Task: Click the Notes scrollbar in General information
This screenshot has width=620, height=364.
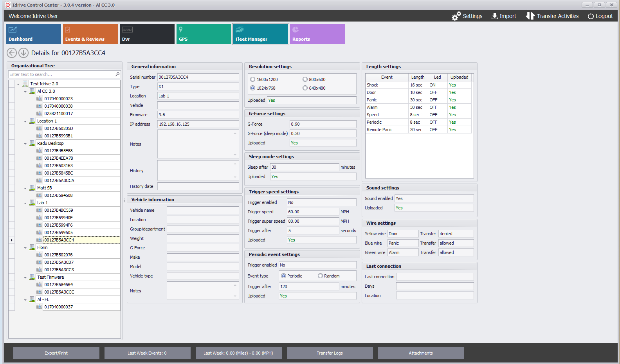Action: pos(235,144)
